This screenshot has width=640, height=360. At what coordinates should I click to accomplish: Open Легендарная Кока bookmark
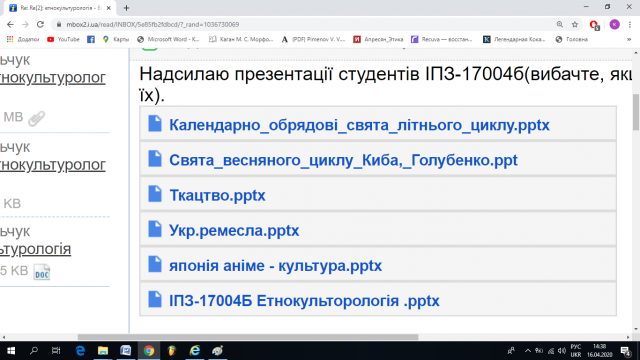coord(514,39)
